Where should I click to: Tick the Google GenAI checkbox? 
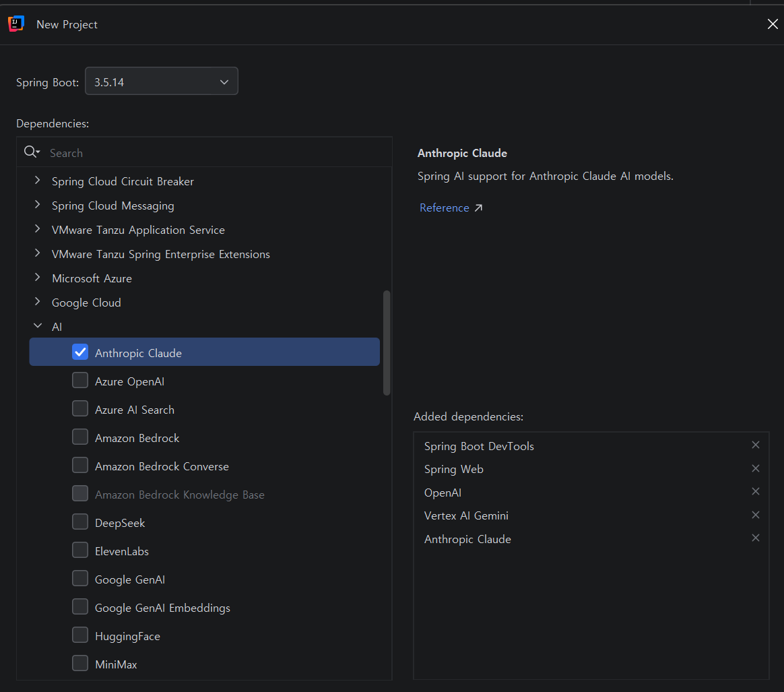(x=80, y=578)
